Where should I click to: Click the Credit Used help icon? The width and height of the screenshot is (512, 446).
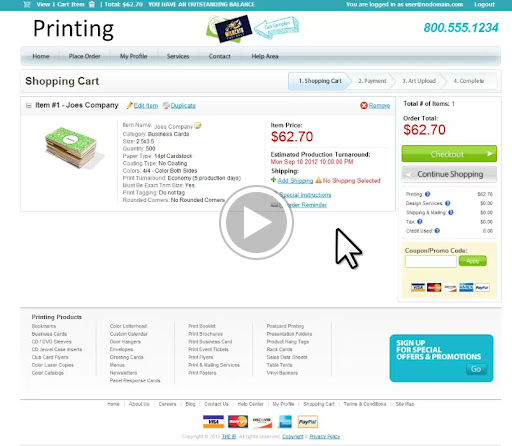click(437, 231)
